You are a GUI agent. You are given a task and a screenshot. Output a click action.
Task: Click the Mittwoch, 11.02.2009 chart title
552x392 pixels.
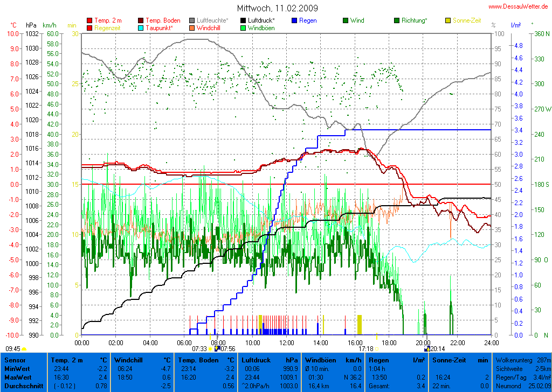click(x=278, y=9)
